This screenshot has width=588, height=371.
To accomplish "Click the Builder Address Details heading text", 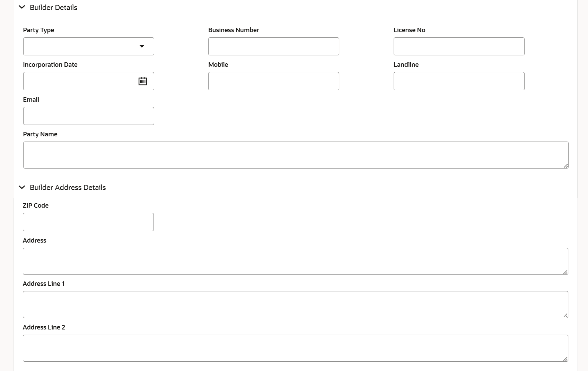I will click(68, 188).
